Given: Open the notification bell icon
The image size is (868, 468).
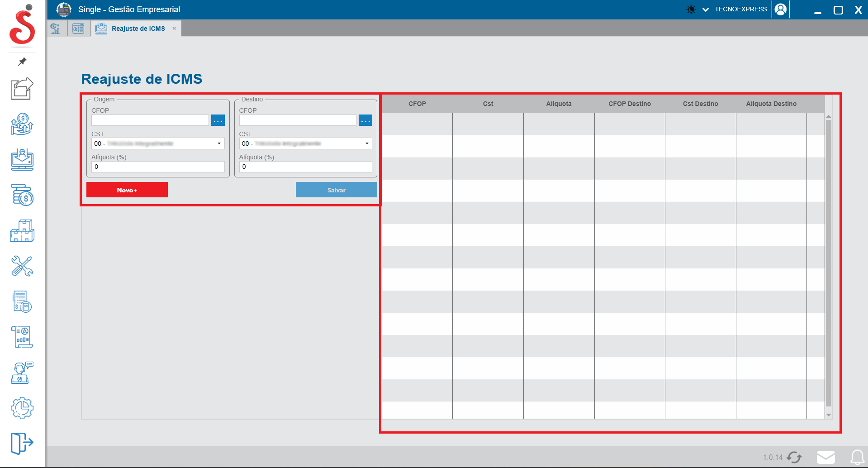Looking at the screenshot, I should (x=857, y=457).
